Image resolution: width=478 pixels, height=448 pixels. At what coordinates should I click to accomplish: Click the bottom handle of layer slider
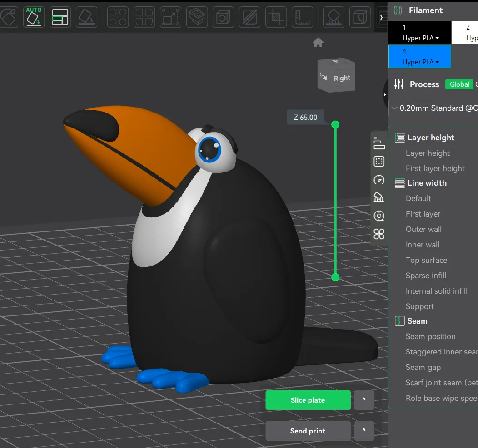(335, 277)
